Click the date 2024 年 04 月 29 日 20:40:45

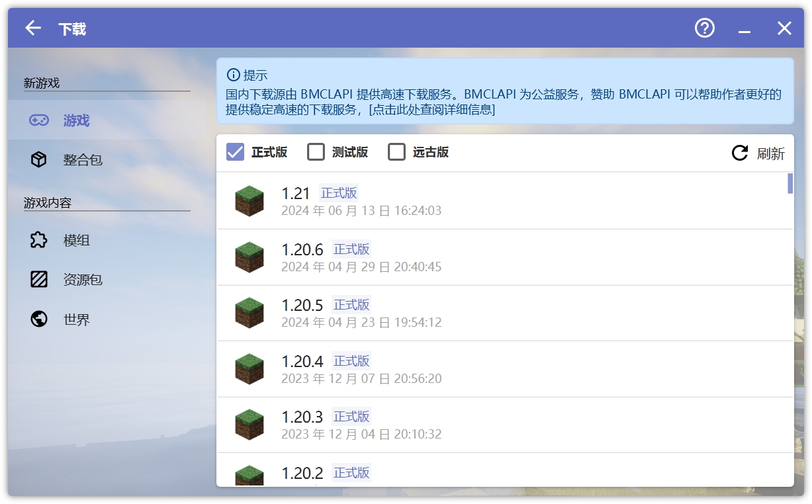(x=361, y=267)
